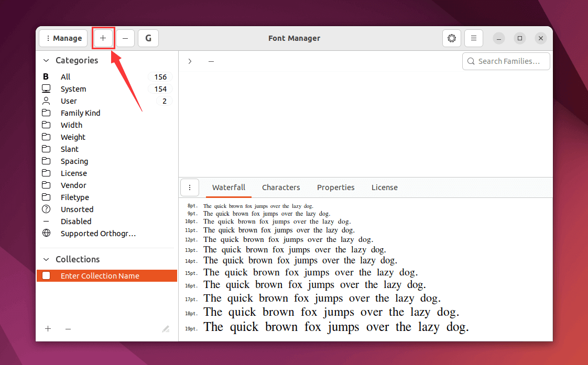588x365 pixels.
Task: Click the 8pt. waterfall preview line
Action: (x=249, y=206)
